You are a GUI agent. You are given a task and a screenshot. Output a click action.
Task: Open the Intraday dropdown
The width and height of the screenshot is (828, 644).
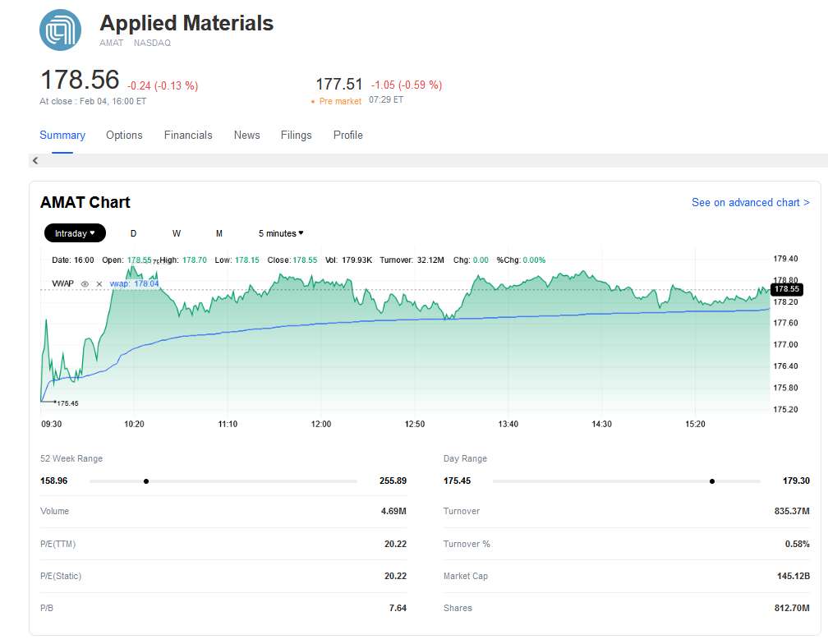coord(74,233)
